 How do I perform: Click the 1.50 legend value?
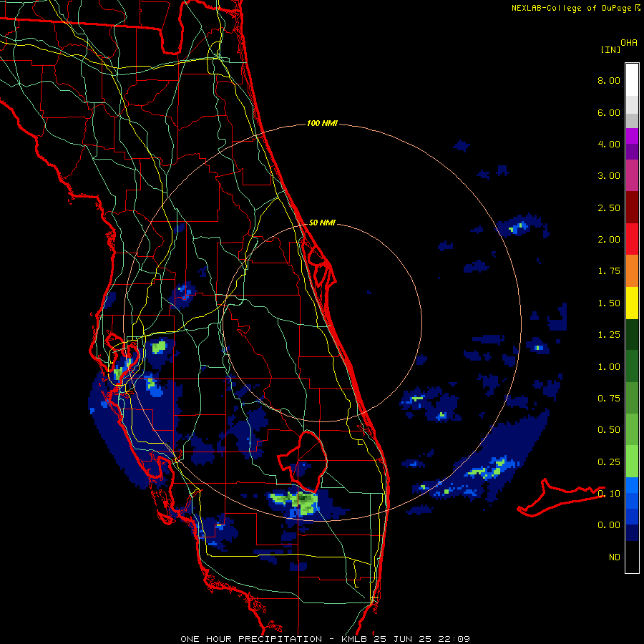click(x=609, y=303)
